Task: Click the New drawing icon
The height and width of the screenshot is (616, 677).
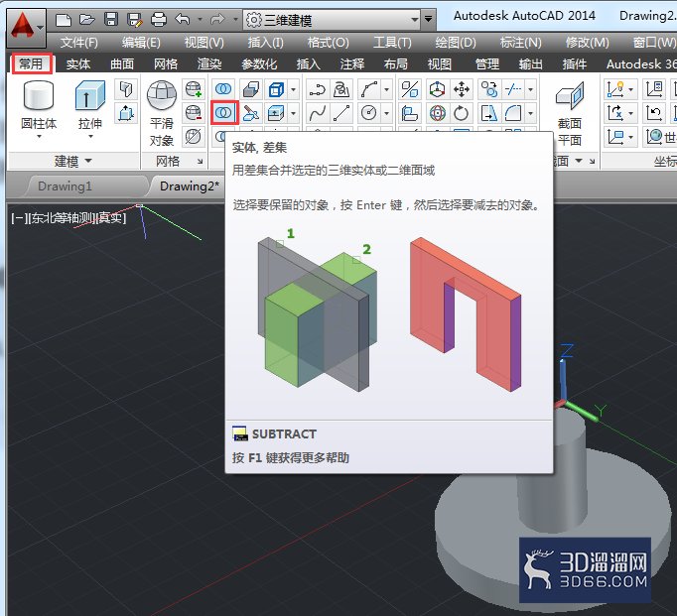Action: click(64, 20)
